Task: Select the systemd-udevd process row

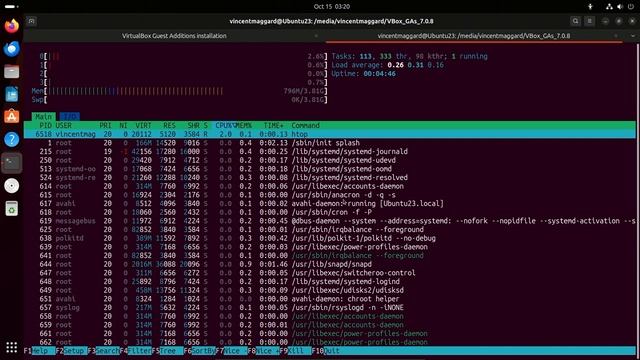Action: click(x=329, y=160)
